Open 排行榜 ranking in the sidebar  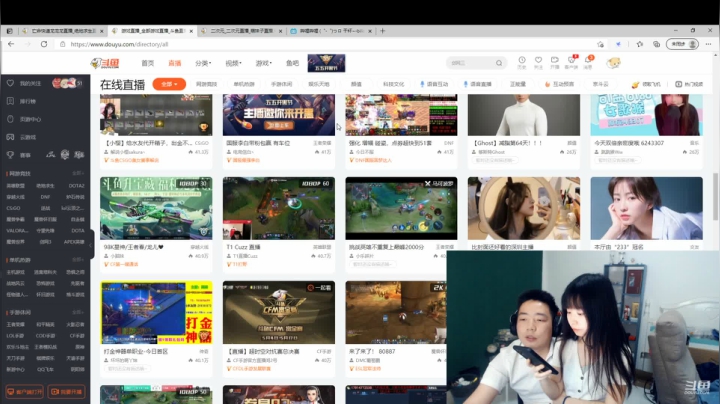click(x=22, y=101)
